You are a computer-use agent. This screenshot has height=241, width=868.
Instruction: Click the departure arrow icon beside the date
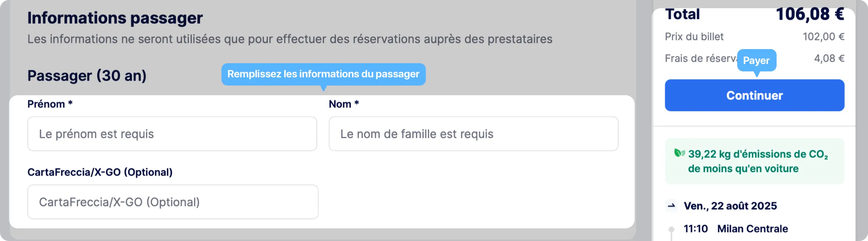pyautogui.click(x=671, y=205)
